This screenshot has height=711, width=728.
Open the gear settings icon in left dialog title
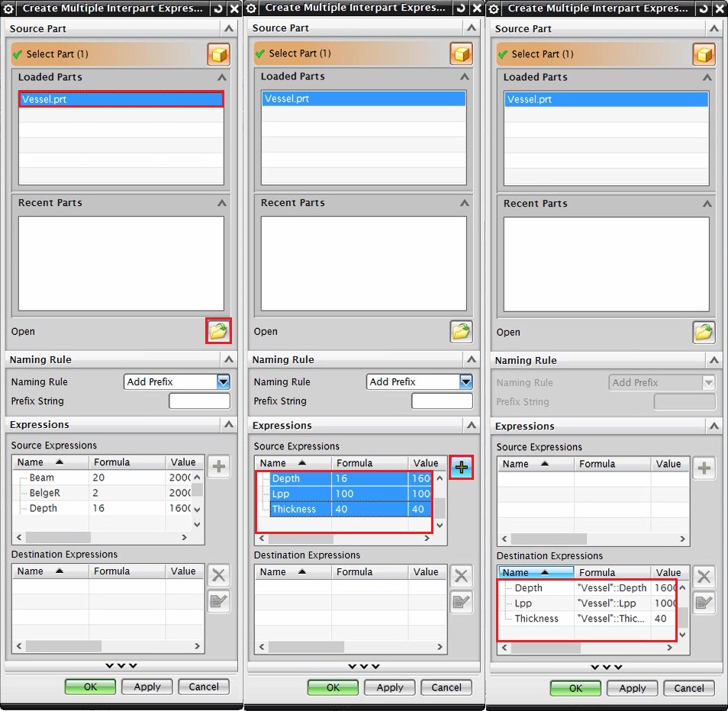tap(8, 9)
